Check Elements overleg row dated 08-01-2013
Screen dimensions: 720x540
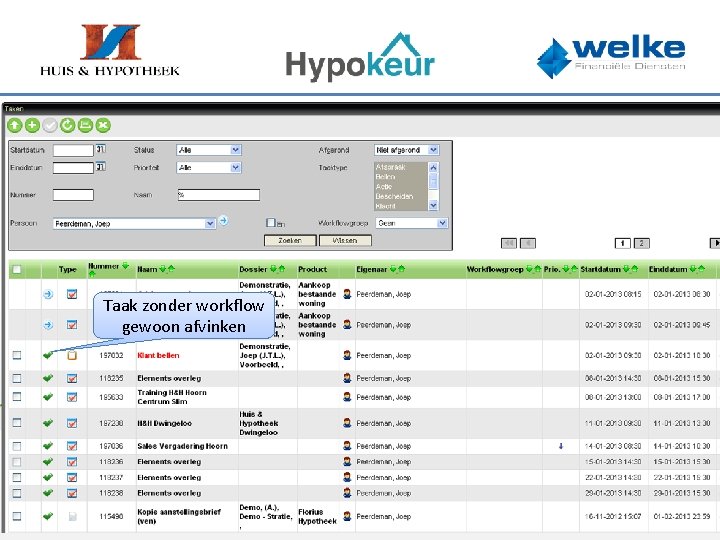[x=17, y=378]
